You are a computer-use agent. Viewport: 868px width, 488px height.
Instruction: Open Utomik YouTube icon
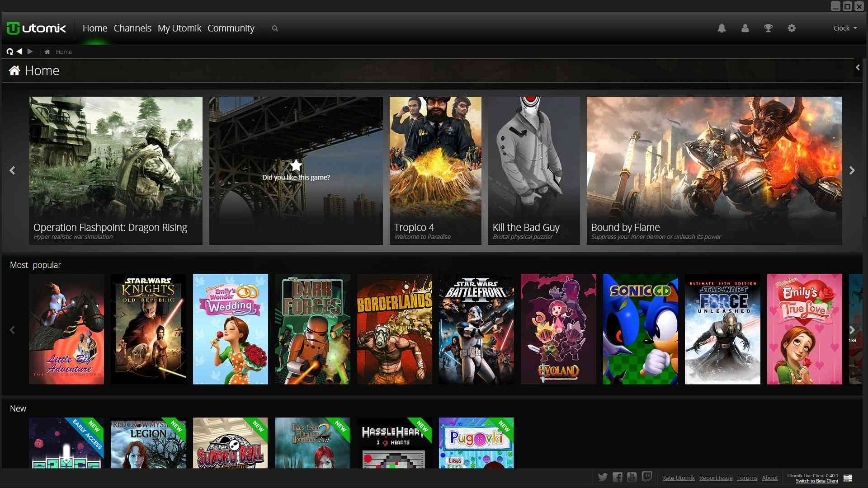[x=632, y=477]
